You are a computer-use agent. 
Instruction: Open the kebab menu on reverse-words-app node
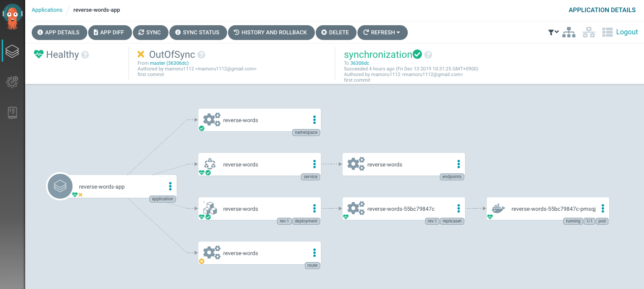(170, 186)
